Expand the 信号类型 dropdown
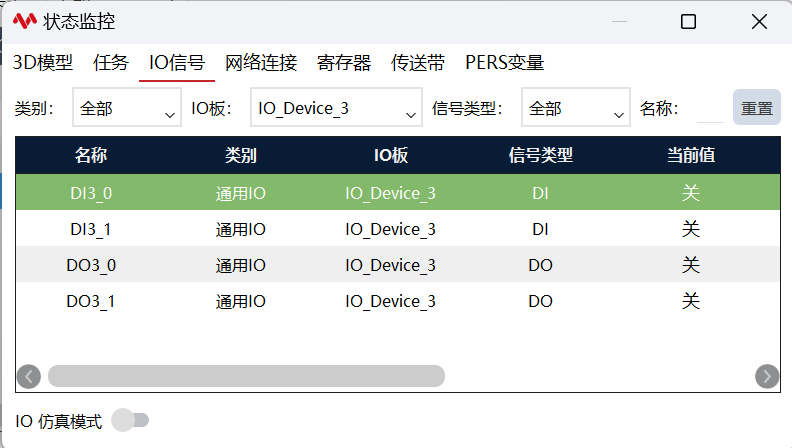The width and height of the screenshot is (792, 448). (576, 108)
